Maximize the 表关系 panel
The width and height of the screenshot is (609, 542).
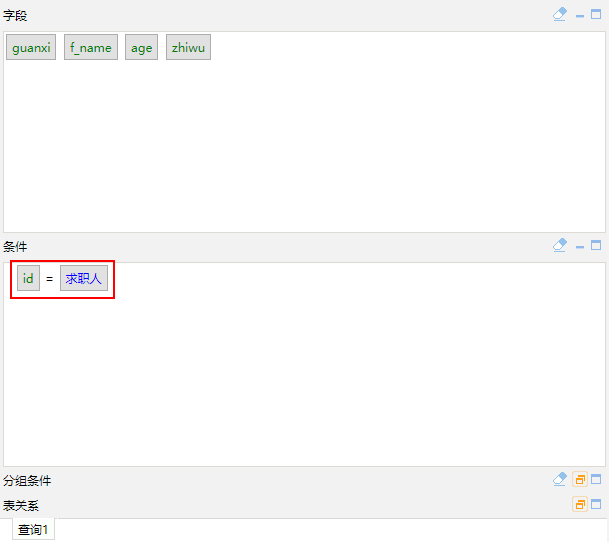[x=596, y=504]
